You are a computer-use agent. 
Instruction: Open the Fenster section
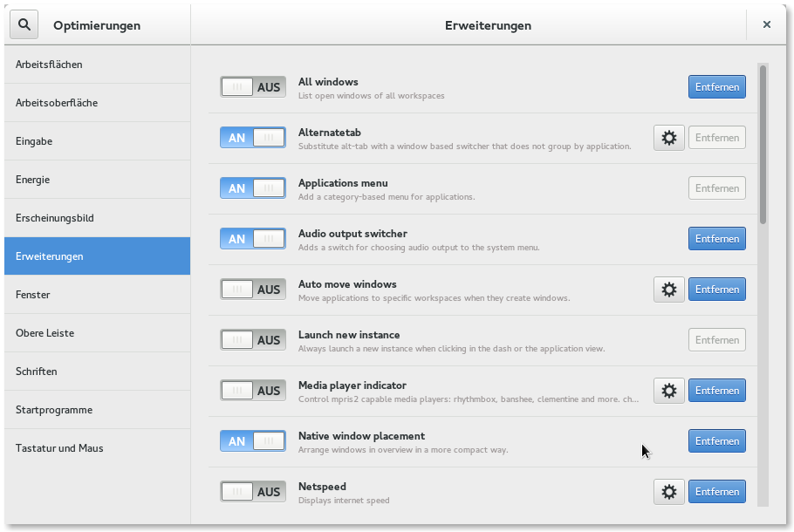pyautogui.click(x=97, y=295)
